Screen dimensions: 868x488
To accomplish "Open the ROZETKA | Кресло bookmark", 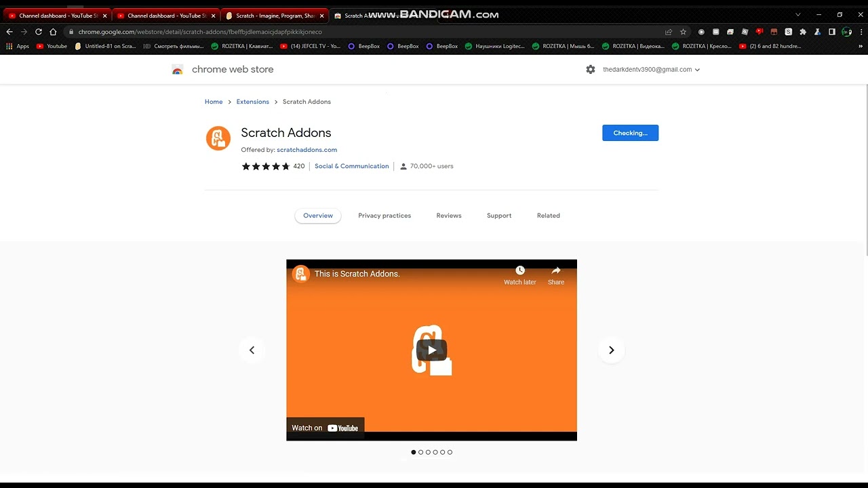I will 703,46.
